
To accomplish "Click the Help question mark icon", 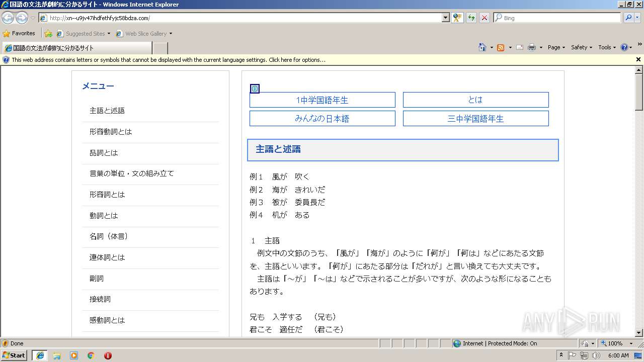I will [x=624, y=47].
